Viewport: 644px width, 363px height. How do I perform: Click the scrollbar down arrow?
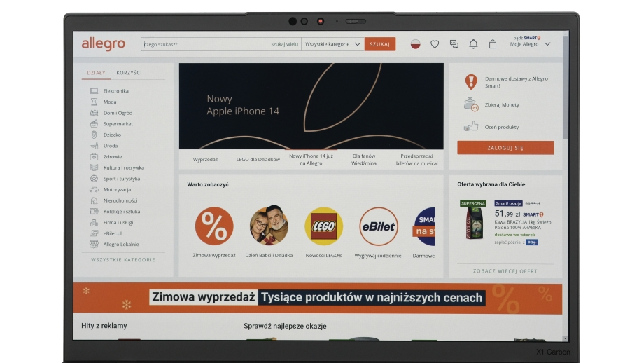565,338
